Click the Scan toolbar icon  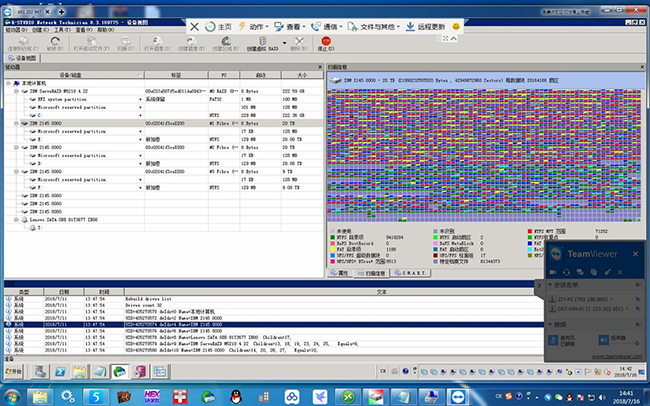(126, 43)
